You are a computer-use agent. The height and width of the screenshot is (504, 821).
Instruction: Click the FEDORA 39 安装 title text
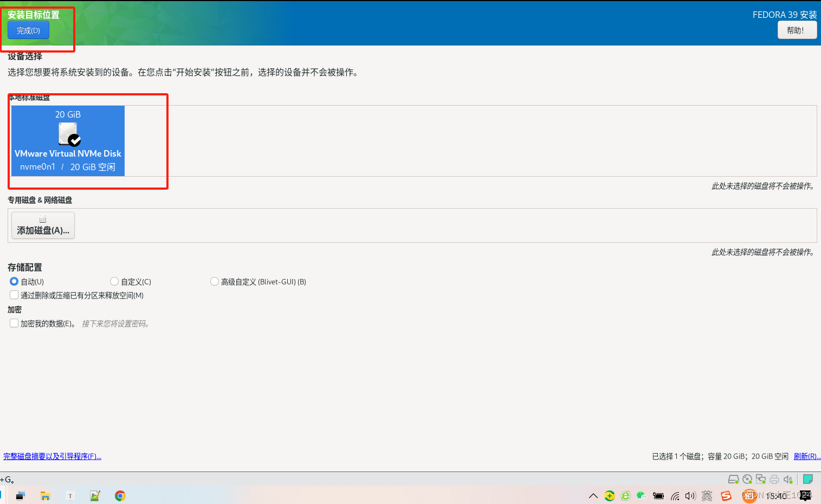(785, 15)
